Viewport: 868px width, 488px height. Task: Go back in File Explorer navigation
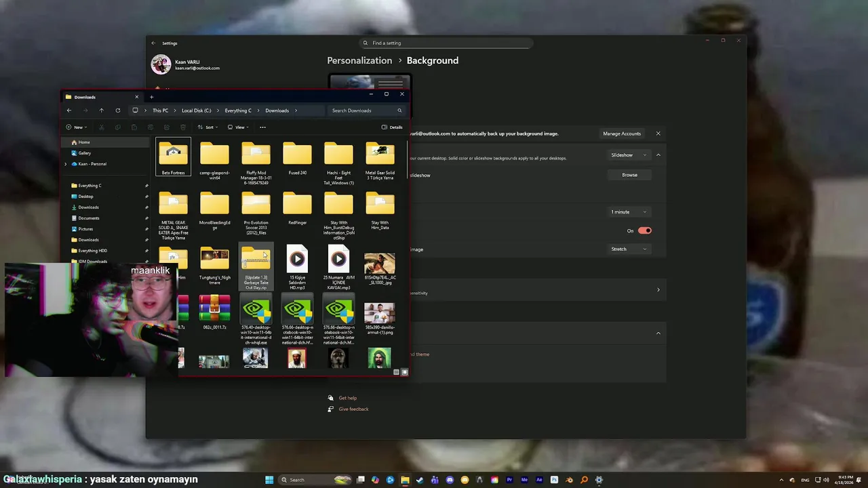69,110
